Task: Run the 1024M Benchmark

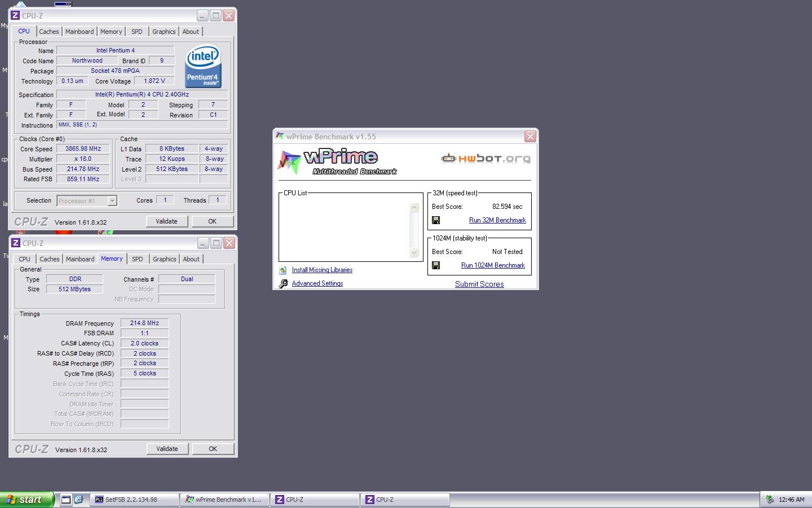Action: coord(493,265)
